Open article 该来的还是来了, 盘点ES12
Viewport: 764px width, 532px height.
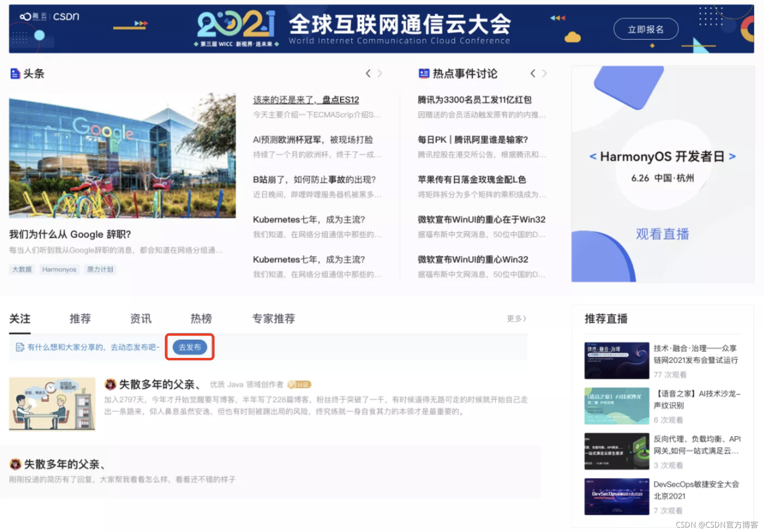pos(306,100)
